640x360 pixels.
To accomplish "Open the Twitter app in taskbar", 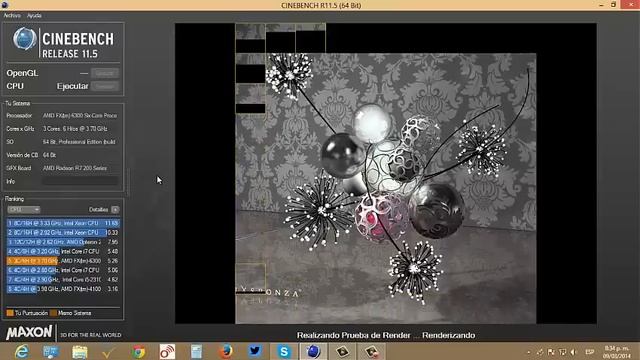I will click(x=255, y=351).
